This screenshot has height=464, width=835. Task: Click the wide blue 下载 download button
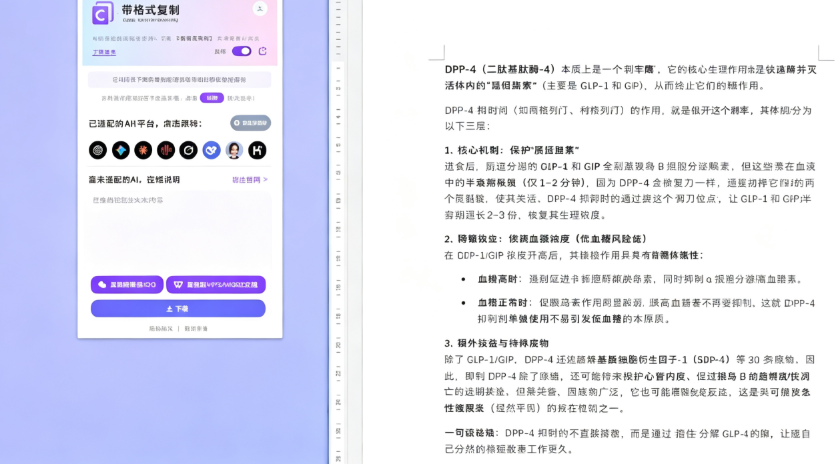tap(178, 308)
